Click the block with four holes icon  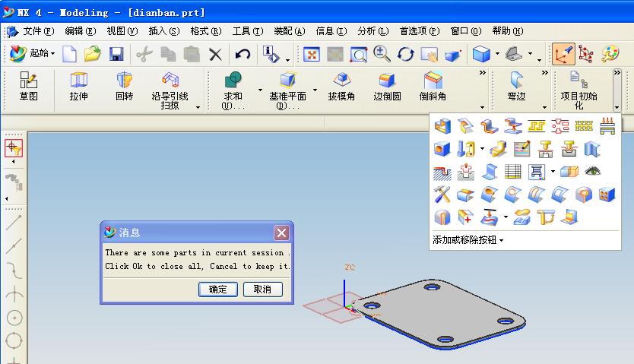pos(607,195)
